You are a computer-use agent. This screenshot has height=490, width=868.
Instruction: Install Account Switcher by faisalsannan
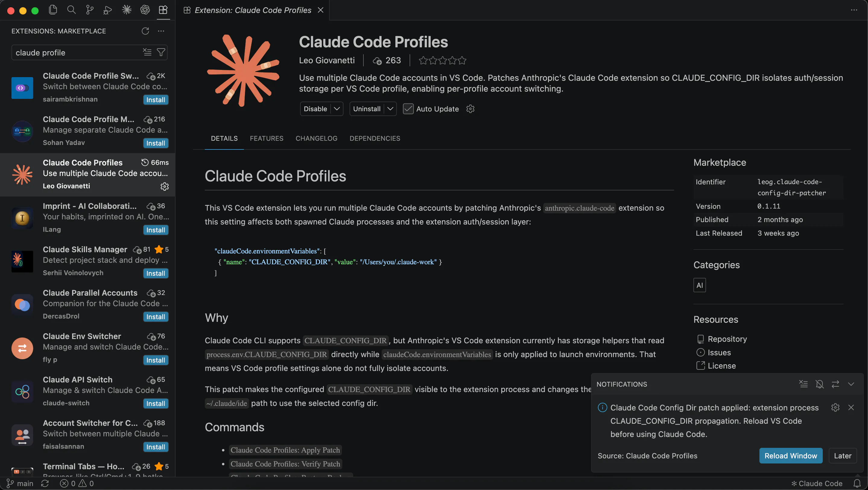pyautogui.click(x=156, y=447)
